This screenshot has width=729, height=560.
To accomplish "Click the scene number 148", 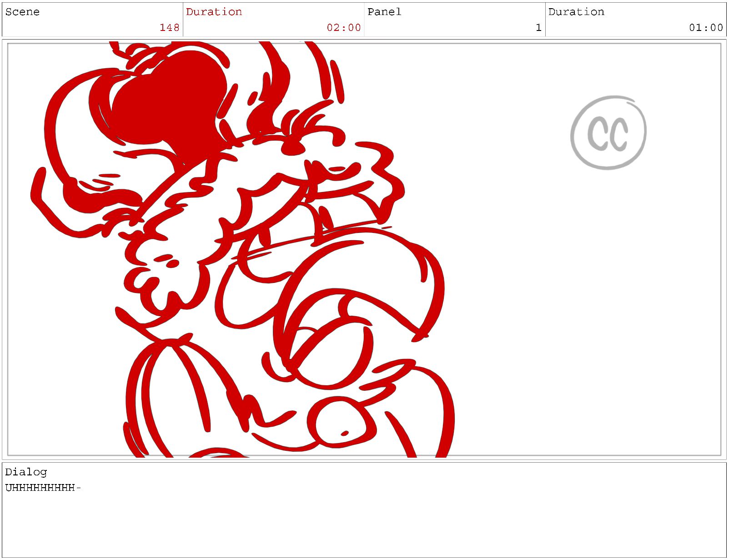I will click(x=170, y=28).
